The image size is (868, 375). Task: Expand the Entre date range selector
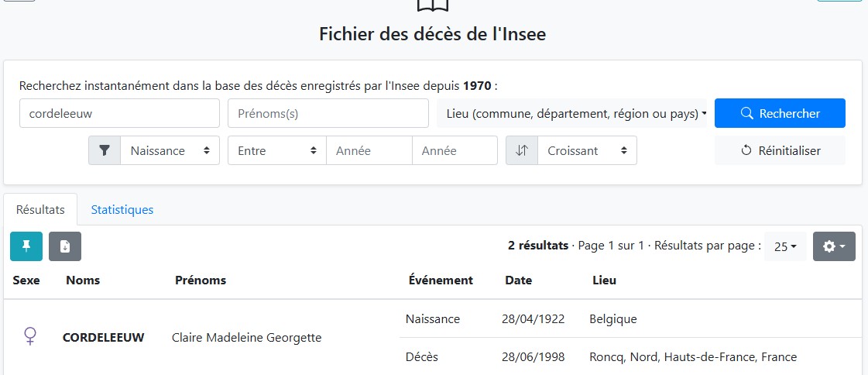[x=276, y=150]
